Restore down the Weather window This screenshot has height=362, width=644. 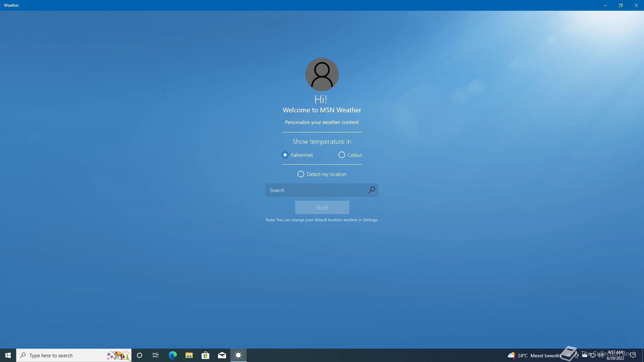click(x=621, y=5)
